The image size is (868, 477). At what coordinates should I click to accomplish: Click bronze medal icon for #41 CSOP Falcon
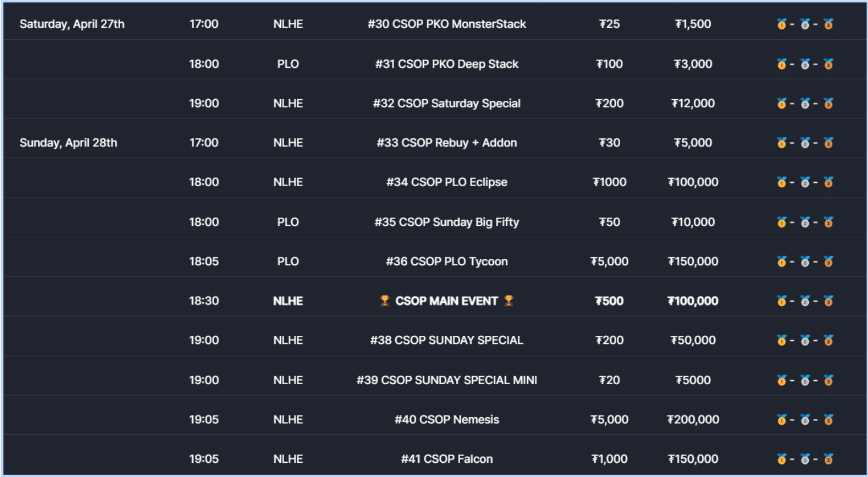828,459
